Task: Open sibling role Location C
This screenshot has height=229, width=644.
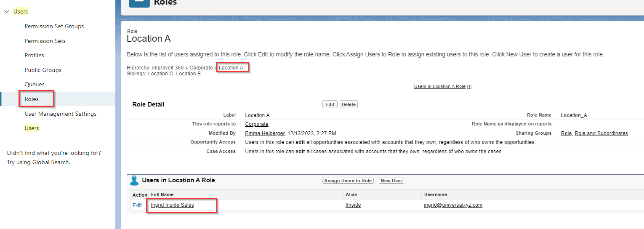Action: [160, 74]
